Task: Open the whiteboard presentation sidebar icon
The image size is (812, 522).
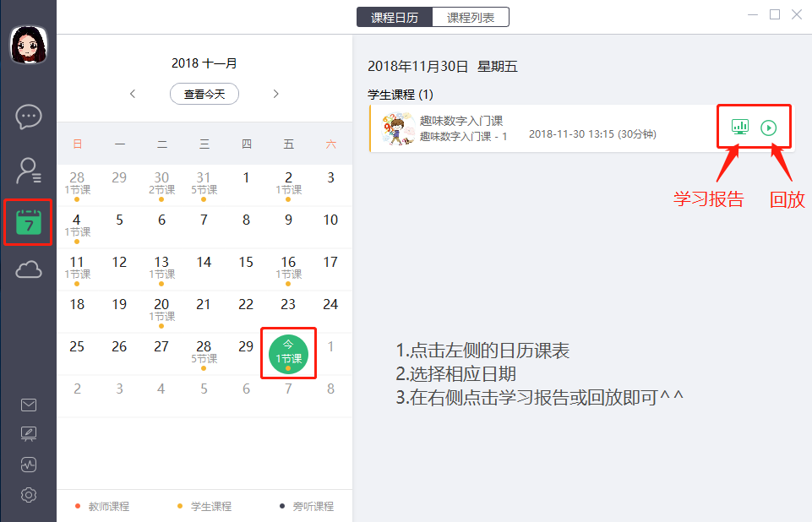Action: (29, 434)
